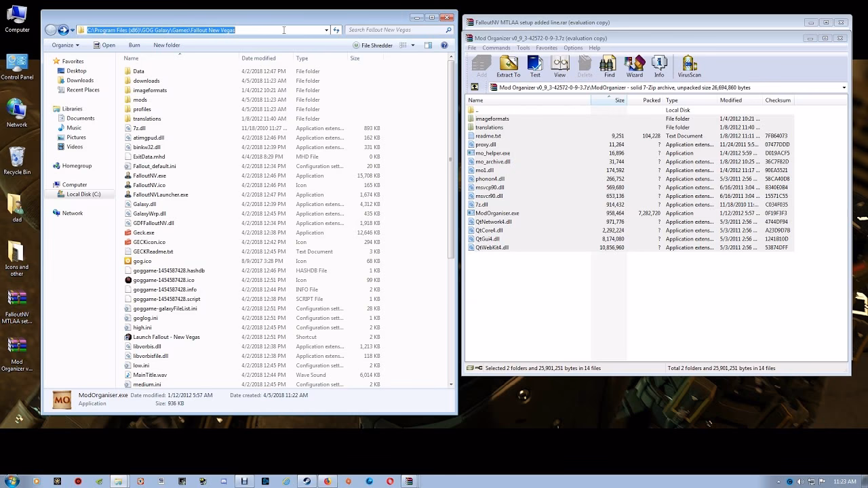Viewport: 868px width, 488px height.
Task: Open the Find tool in WinRAR
Action: pos(608,66)
